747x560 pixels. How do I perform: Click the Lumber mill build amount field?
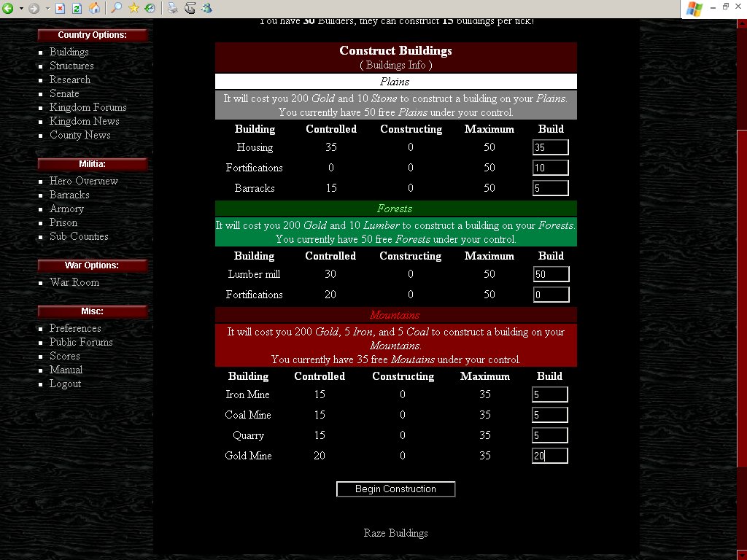pyautogui.click(x=550, y=274)
